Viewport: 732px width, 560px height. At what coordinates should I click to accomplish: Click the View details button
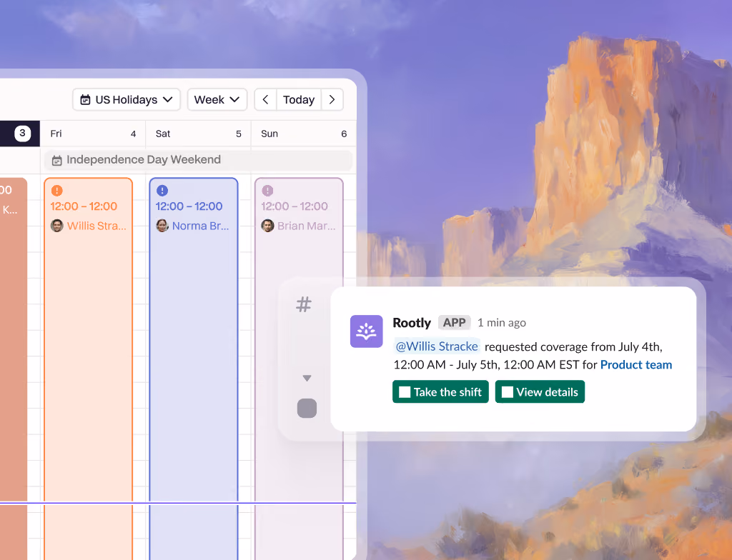pos(540,392)
